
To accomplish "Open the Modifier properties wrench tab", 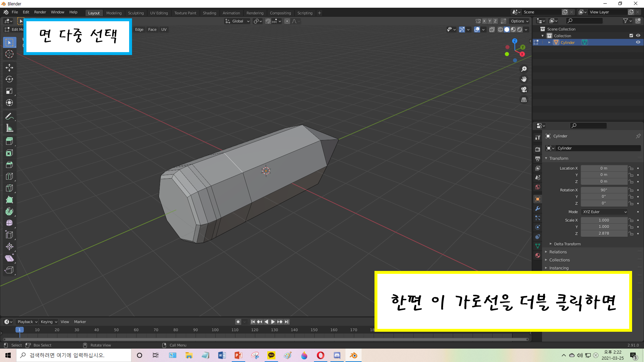I will tap(537, 209).
